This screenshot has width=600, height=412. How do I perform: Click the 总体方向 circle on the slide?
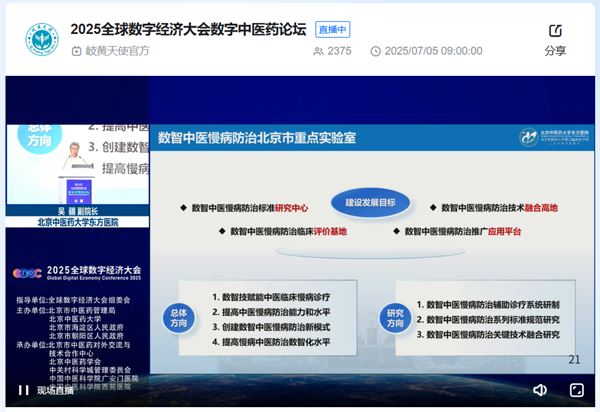[178, 318]
